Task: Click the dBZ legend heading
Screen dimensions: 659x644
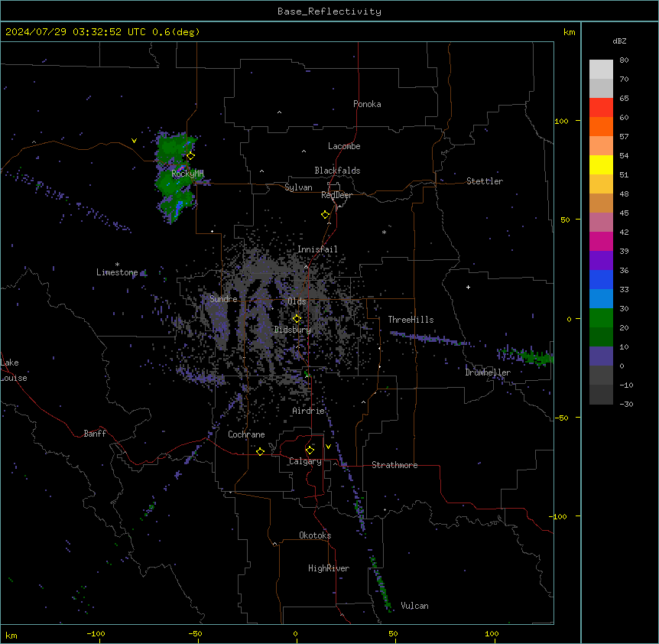Action: point(619,41)
